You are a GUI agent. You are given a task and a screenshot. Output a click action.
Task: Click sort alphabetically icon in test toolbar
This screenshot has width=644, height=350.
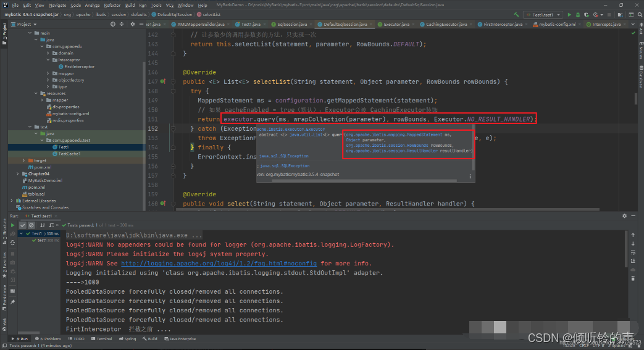[43, 225]
